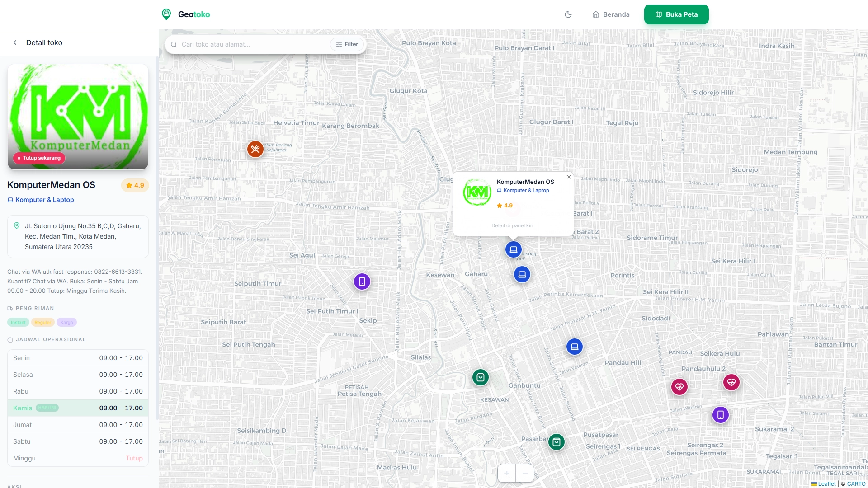Click the highlighted Kamis schedule row
Screen dimensions: 868x488
pos(78,408)
